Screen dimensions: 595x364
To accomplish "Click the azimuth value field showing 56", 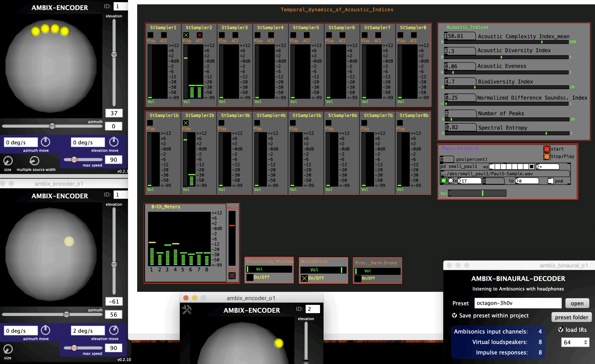I will 113,315.
